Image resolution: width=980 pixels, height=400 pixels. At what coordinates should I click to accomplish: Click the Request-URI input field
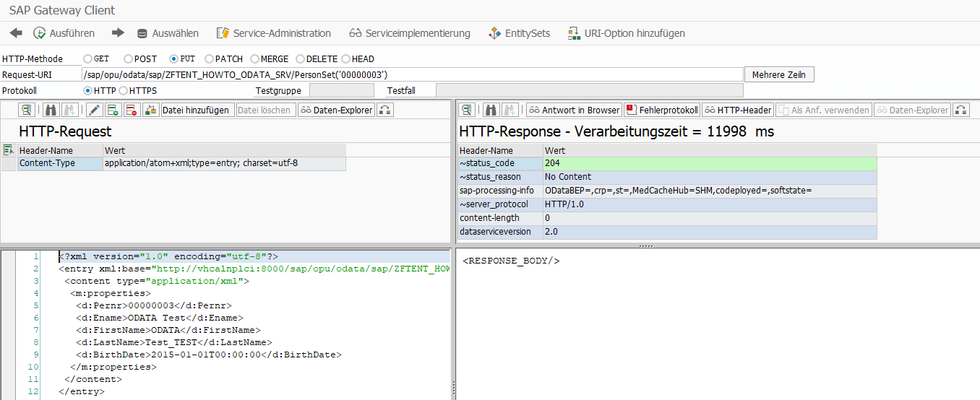[x=412, y=74]
